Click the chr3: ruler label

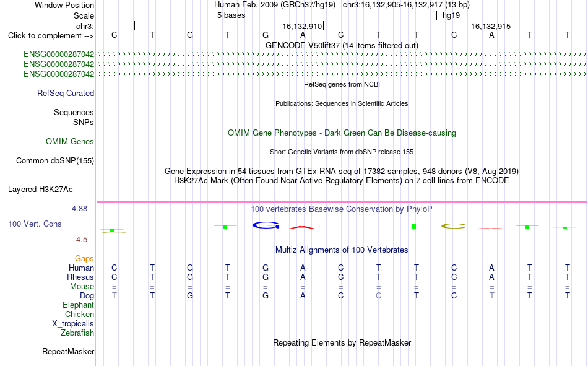click(x=85, y=26)
